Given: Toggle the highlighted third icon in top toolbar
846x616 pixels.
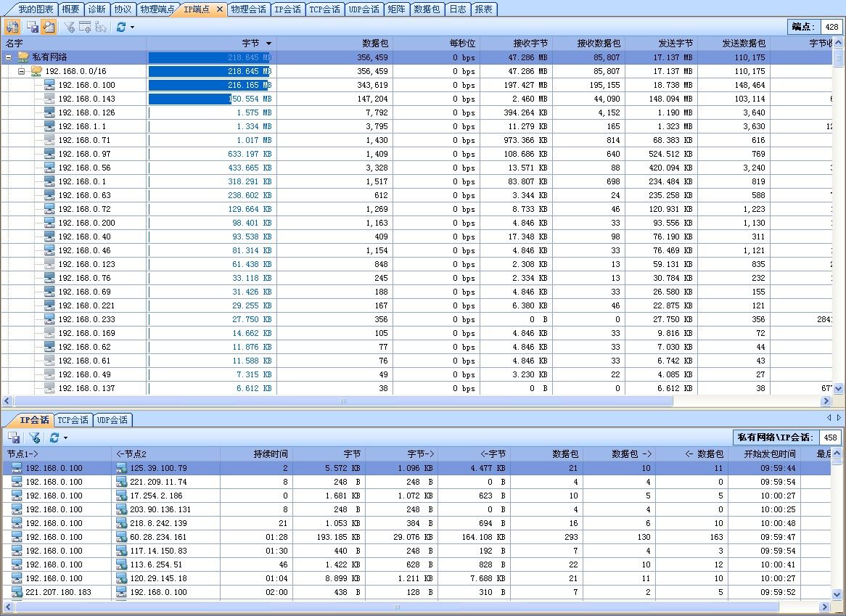Looking at the screenshot, I should click(x=49, y=27).
